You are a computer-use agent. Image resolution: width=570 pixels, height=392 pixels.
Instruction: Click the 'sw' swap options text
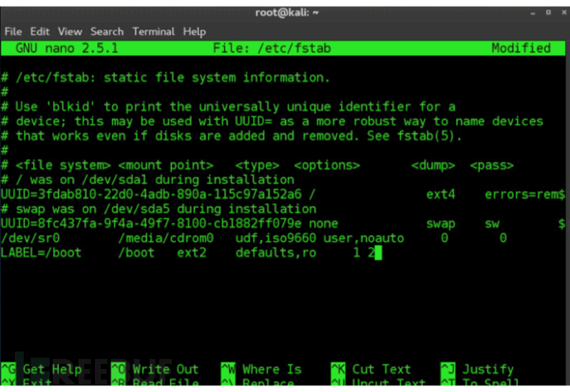point(492,224)
